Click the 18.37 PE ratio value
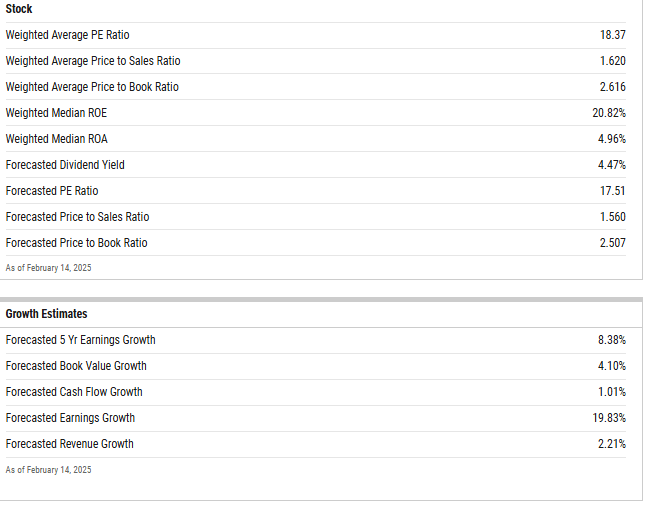Screen dimensions: 649x512 (612, 35)
